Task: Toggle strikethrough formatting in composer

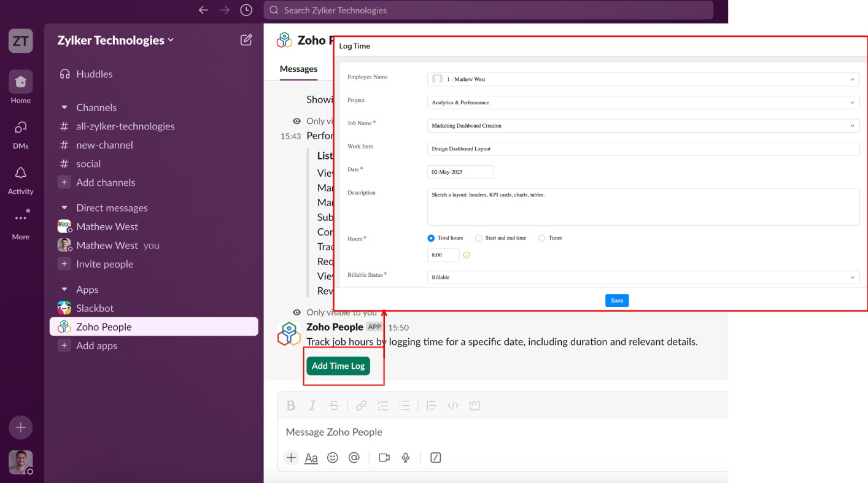Action: click(x=334, y=405)
